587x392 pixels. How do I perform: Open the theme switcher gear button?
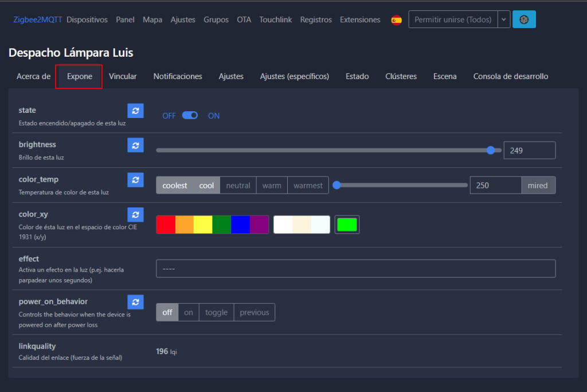pyautogui.click(x=524, y=19)
